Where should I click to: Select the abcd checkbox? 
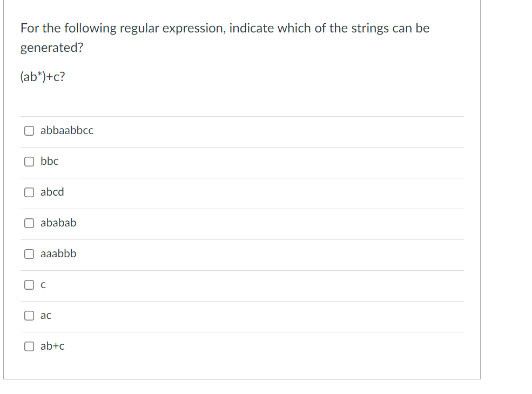point(29,192)
